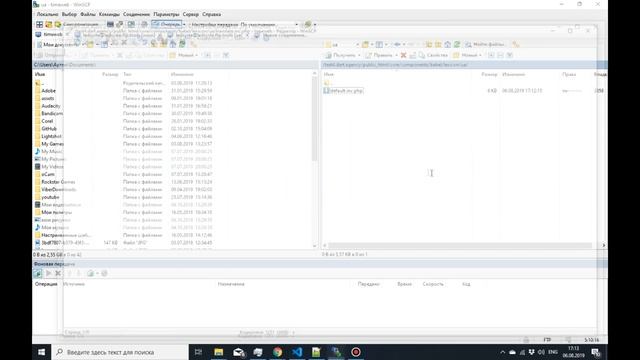Click the remote filter icon dropdown
Screen dimensions: 640x360
(381, 44)
